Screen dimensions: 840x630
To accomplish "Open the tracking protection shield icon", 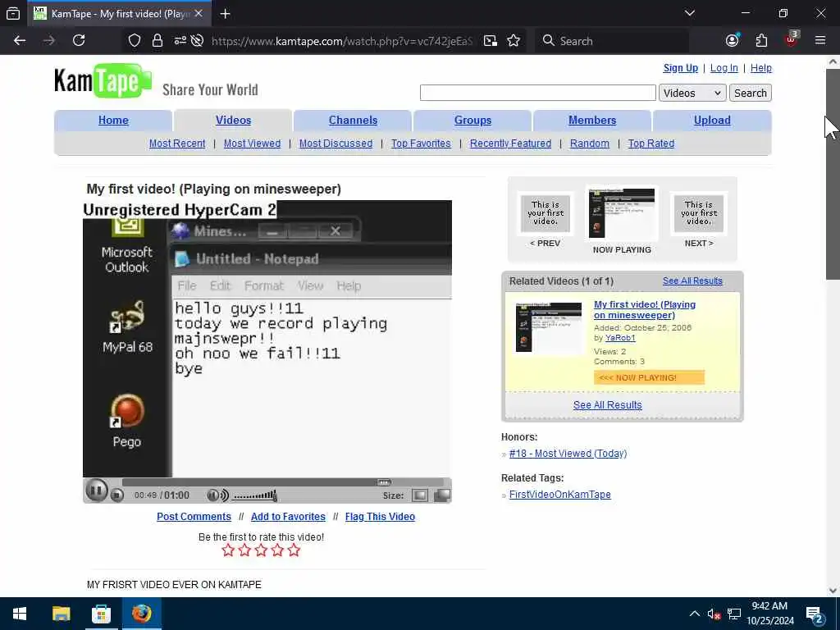I will pyautogui.click(x=135, y=41).
